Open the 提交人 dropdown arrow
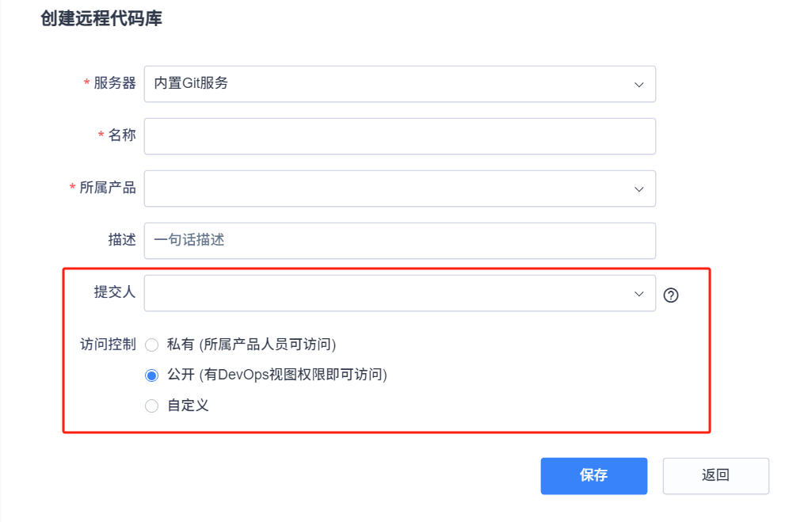This screenshot has width=812, height=522. point(639,294)
